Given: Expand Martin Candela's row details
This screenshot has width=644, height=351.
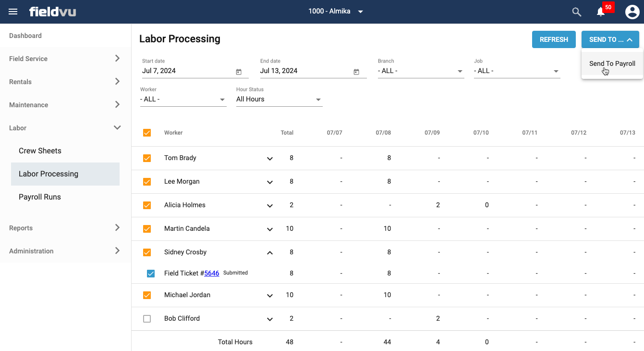Looking at the screenshot, I should (270, 229).
